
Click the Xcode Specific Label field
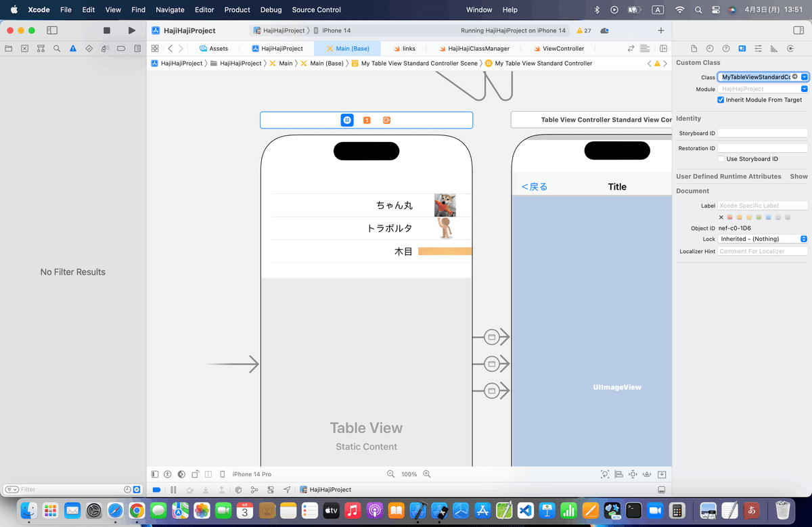[763, 206]
